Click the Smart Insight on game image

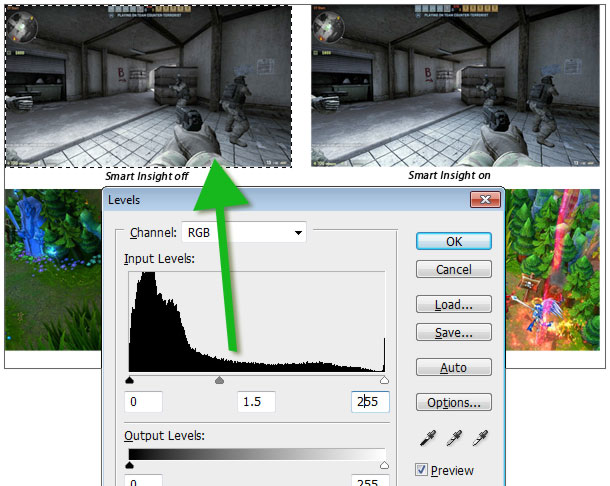(x=455, y=86)
